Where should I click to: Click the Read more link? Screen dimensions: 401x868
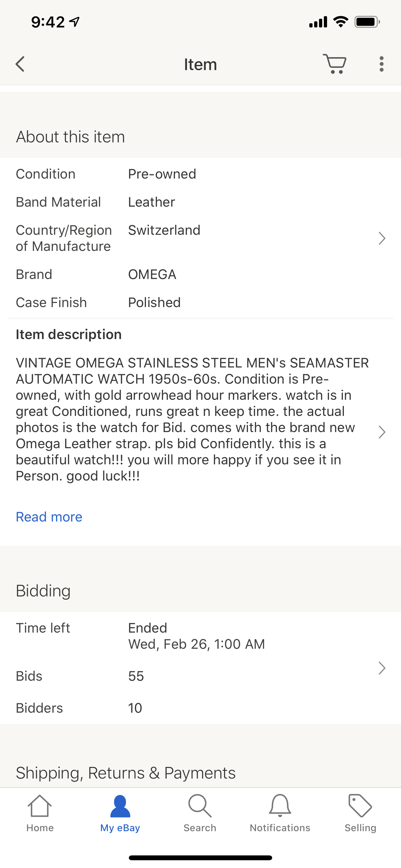(x=49, y=517)
